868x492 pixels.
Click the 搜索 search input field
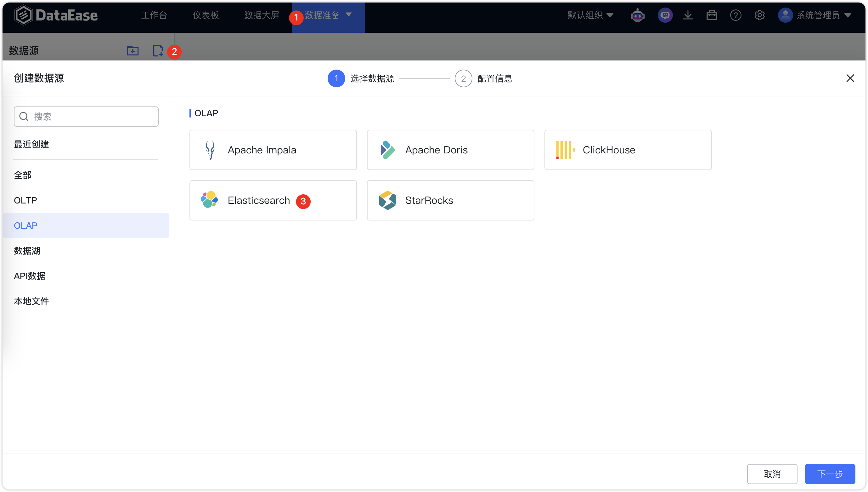pos(86,117)
